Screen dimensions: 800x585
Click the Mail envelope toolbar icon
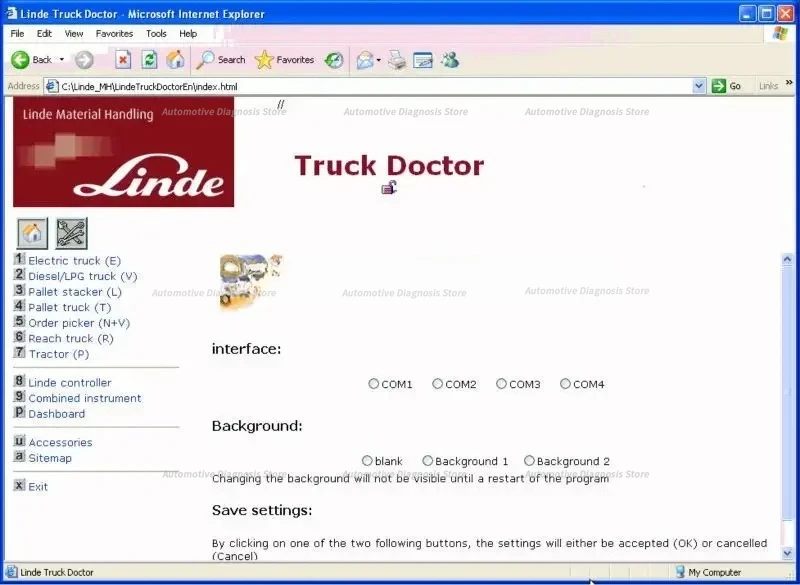click(x=365, y=60)
